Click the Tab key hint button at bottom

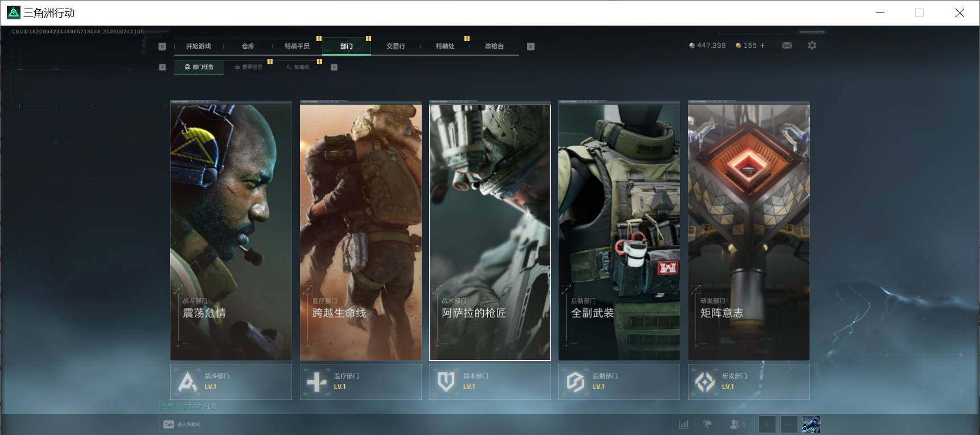click(182, 424)
